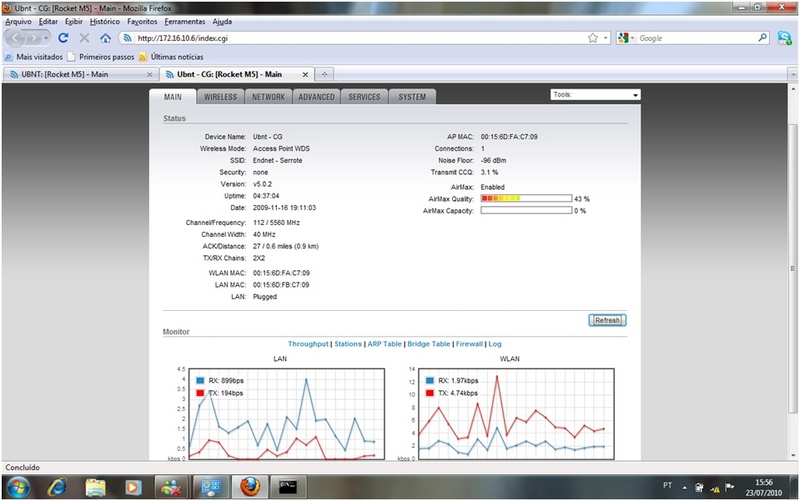Click the Refresh button
Viewport: 800px width, 501px height.
coord(607,320)
